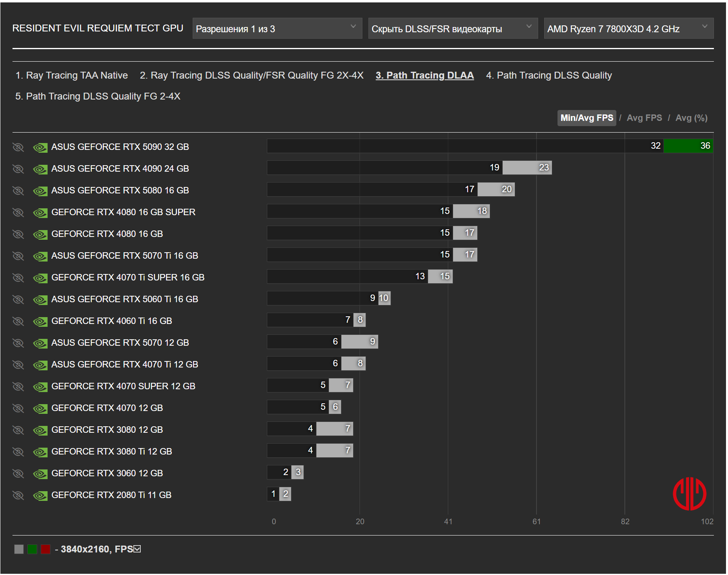Click the green legend color swatch

tap(32, 549)
